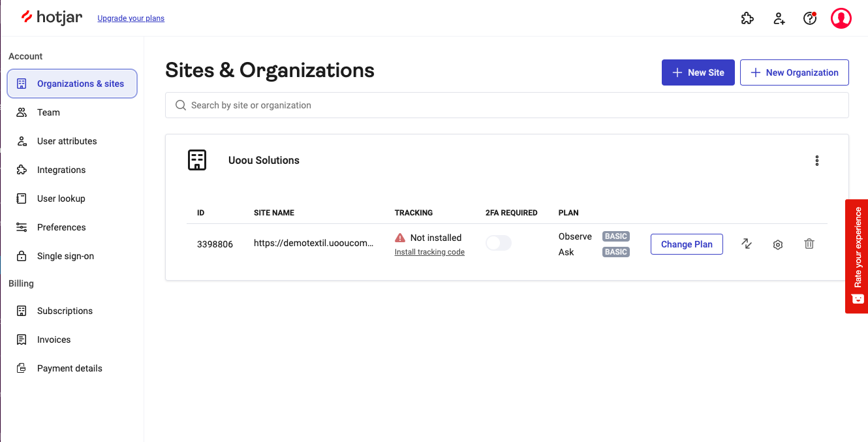Toggle 2FA required switch for the site
The image size is (868, 442).
click(499, 244)
